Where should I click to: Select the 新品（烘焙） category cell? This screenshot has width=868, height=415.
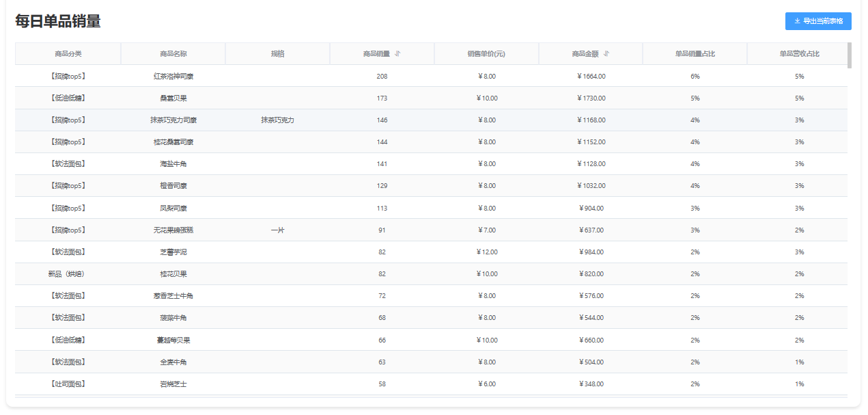coord(68,274)
